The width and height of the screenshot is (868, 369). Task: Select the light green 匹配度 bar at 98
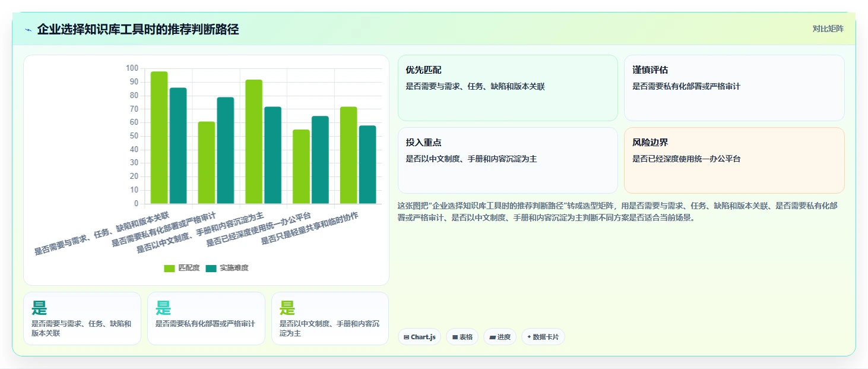[159, 138]
